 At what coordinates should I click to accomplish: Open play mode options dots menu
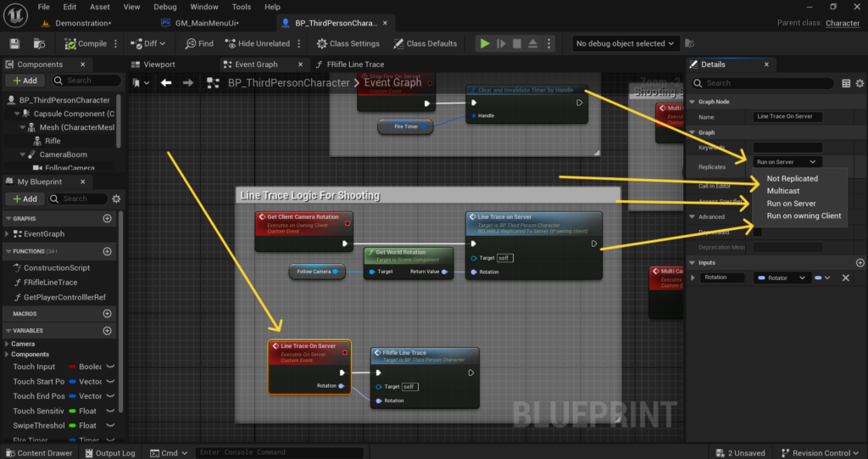[549, 43]
